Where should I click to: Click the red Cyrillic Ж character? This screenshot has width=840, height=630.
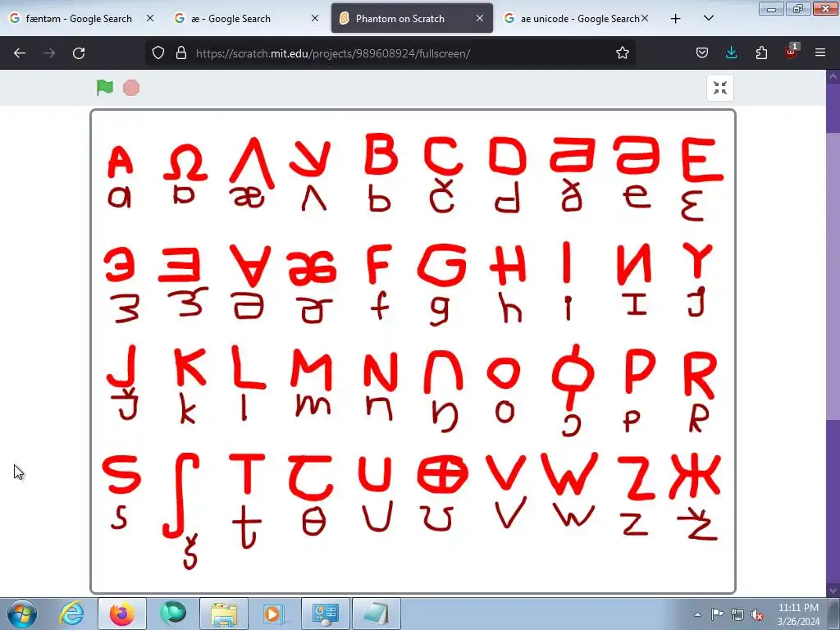[696, 476]
